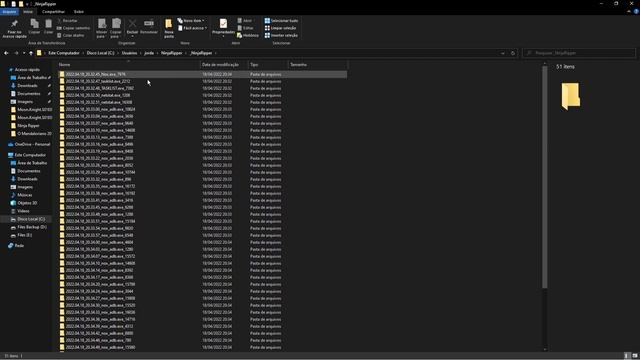Open the Mover para command
640x360 pixels.
[102, 28]
